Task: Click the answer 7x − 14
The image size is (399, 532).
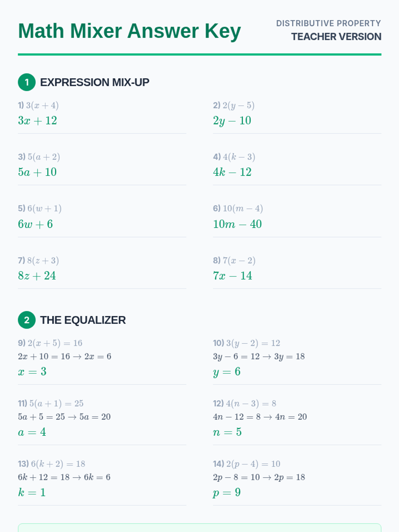Action: tap(232, 275)
